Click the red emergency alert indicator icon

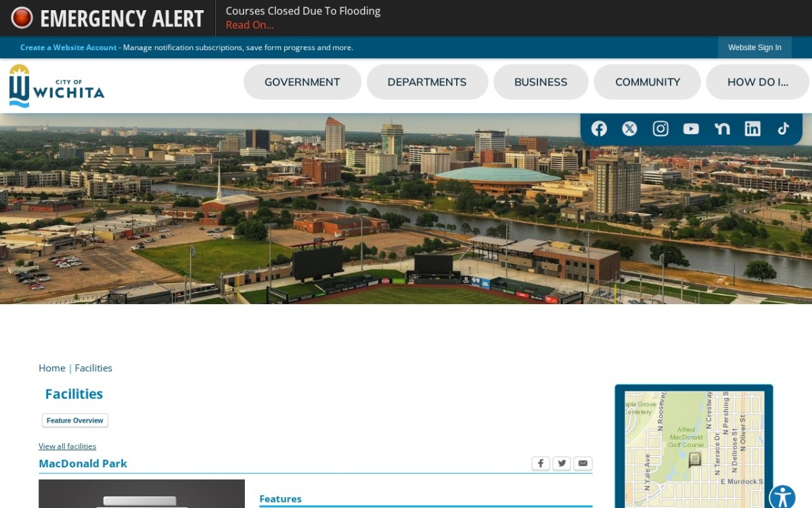click(x=22, y=18)
